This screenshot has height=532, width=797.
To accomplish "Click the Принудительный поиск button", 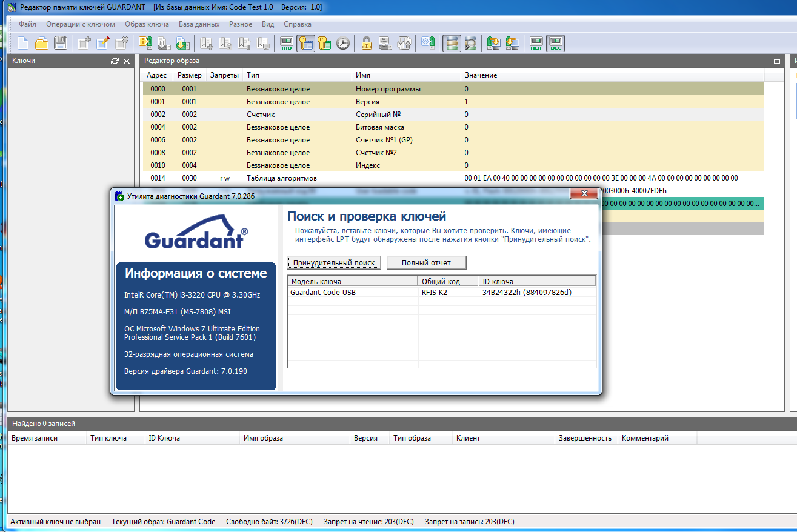I will [334, 263].
